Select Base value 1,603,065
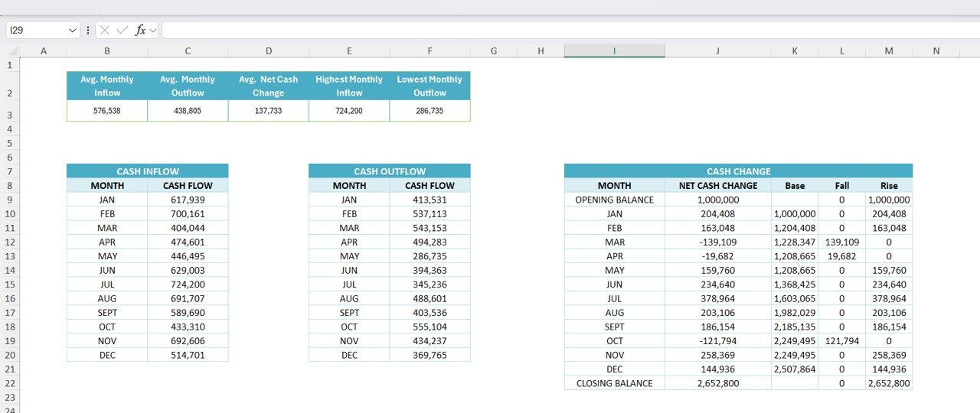Screen dimensions: 980x413 pyautogui.click(x=795, y=298)
